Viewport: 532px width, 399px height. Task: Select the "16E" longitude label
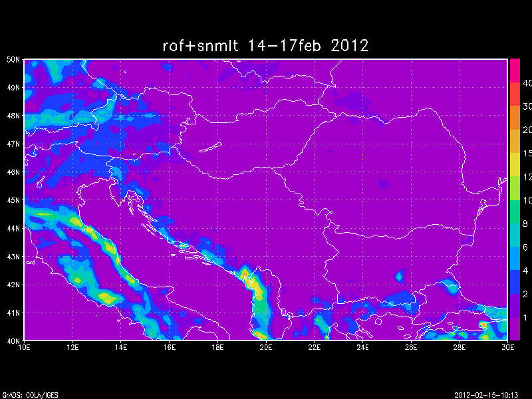170,347
